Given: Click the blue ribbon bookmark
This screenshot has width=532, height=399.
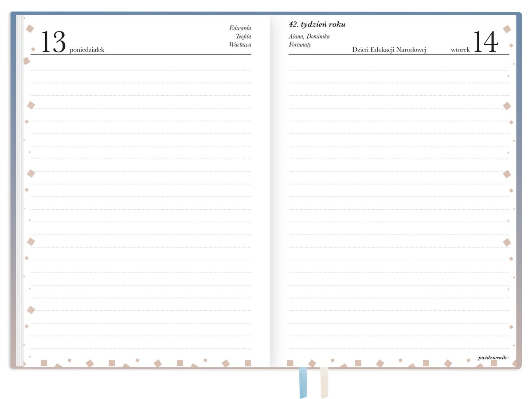Looking at the screenshot, I should tap(303, 382).
